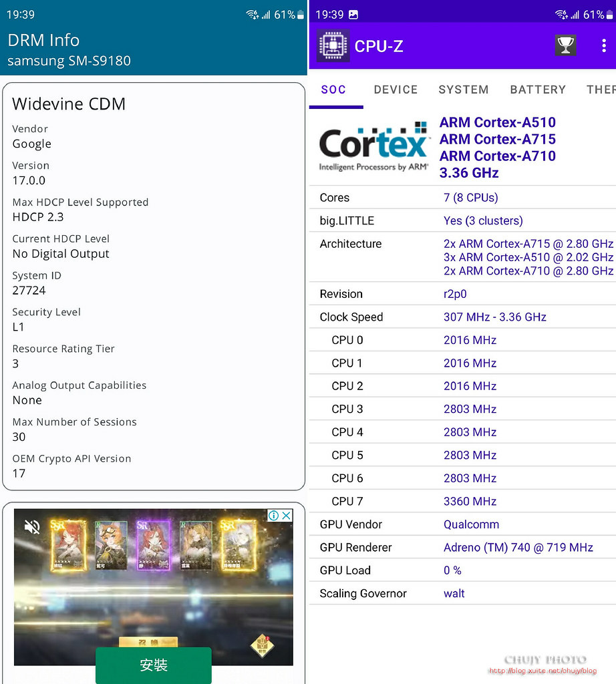Viewport: 616px width, 684px height.
Task: Tap the samsung SM-S9180 device name
Action: click(x=69, y=61)
